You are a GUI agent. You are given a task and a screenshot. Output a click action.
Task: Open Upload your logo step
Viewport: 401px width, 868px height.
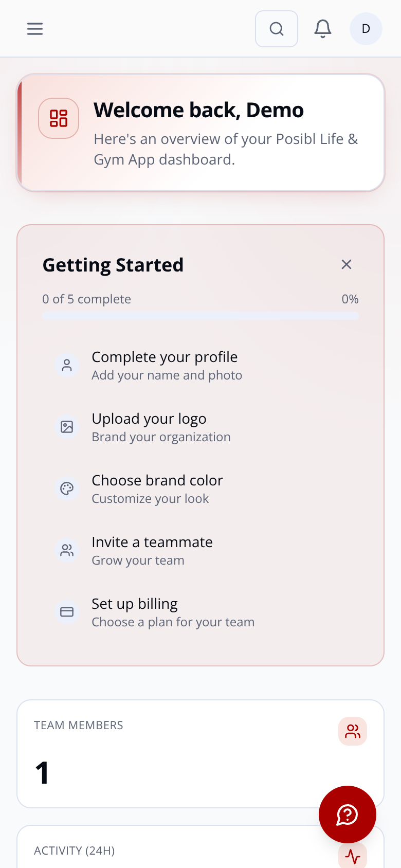tap(200, 427)
